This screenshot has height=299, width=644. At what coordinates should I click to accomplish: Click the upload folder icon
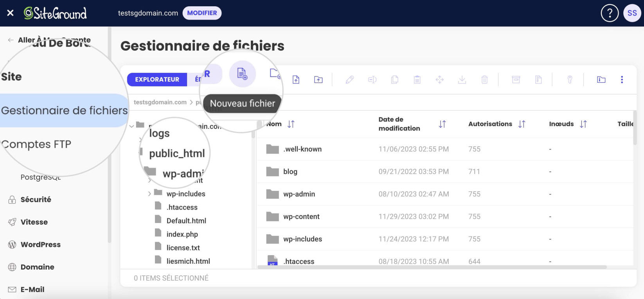[x=318, y=80]
